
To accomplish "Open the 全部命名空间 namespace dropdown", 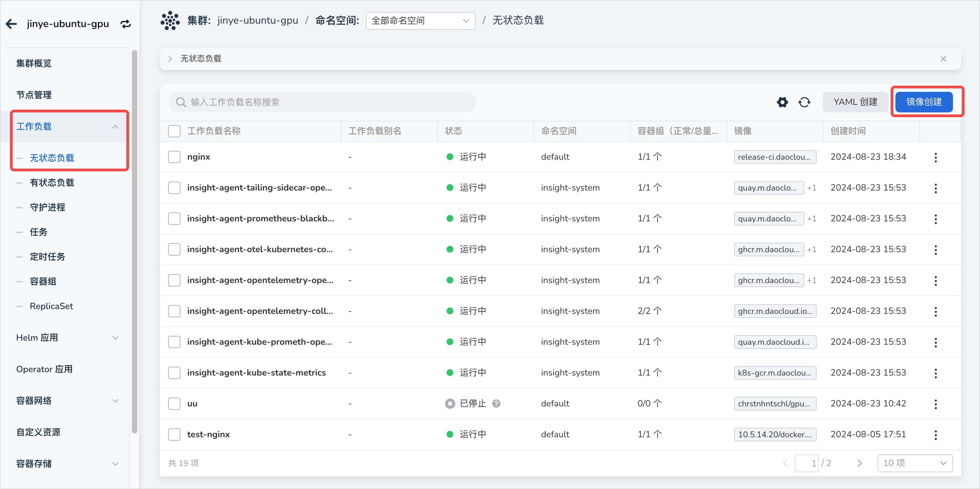I will point(420,21).
